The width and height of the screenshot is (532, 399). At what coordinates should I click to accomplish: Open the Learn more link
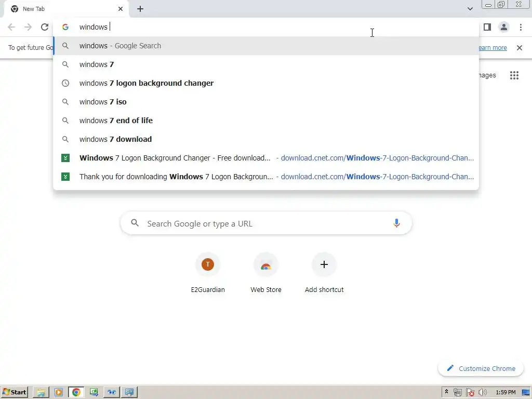(x=493, y=48)
